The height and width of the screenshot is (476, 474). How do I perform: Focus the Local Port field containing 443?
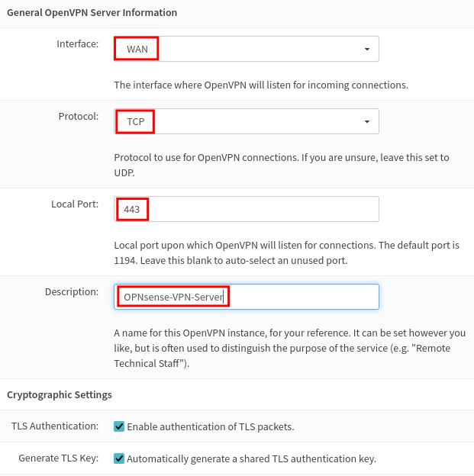[247, 209]
